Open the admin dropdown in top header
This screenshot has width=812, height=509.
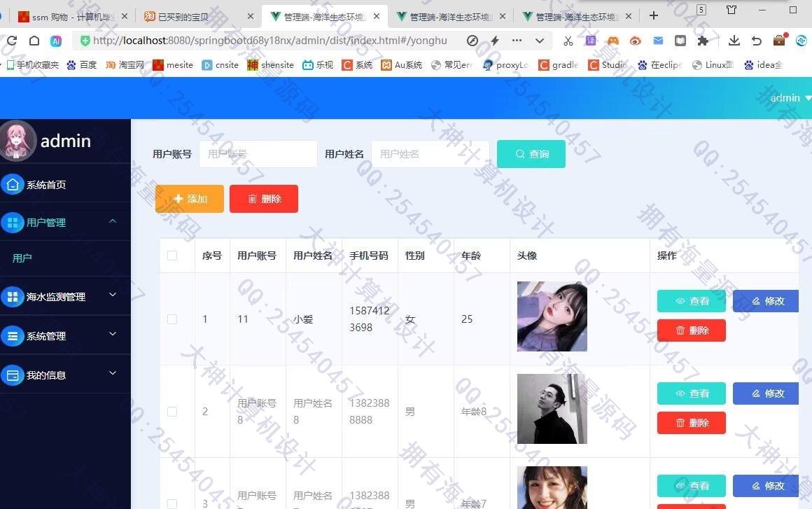click(x=790, y=98)
